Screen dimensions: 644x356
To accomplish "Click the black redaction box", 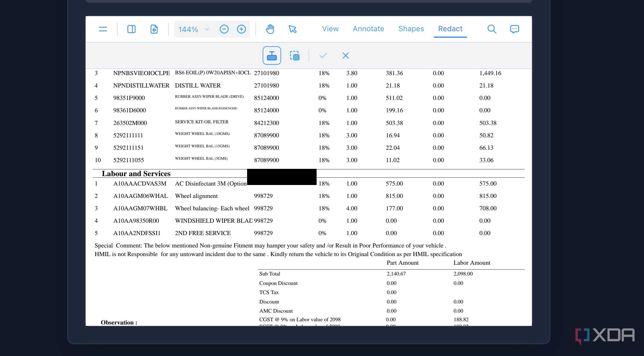I will click(282, 177).
